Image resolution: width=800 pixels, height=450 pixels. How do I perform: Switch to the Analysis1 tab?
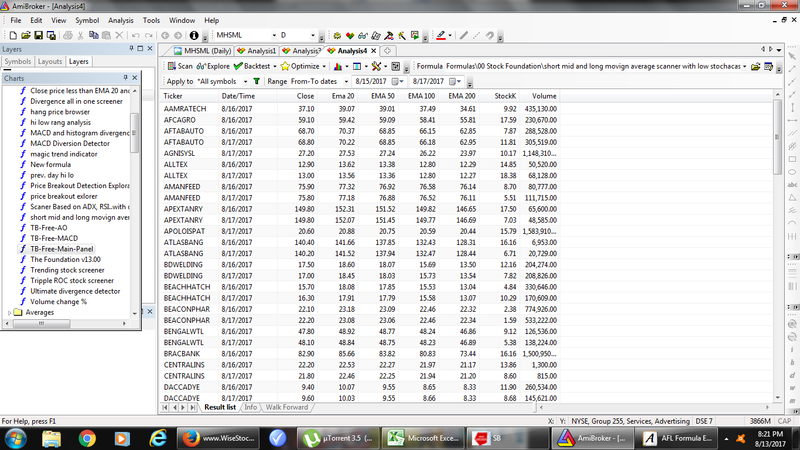[257, 51]
